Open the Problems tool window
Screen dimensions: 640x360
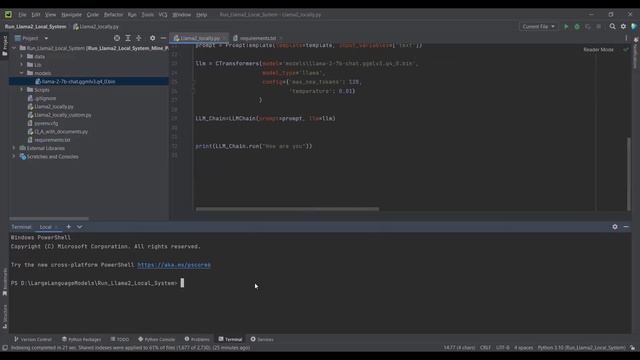pyautogui.click(x=197, y=339)
